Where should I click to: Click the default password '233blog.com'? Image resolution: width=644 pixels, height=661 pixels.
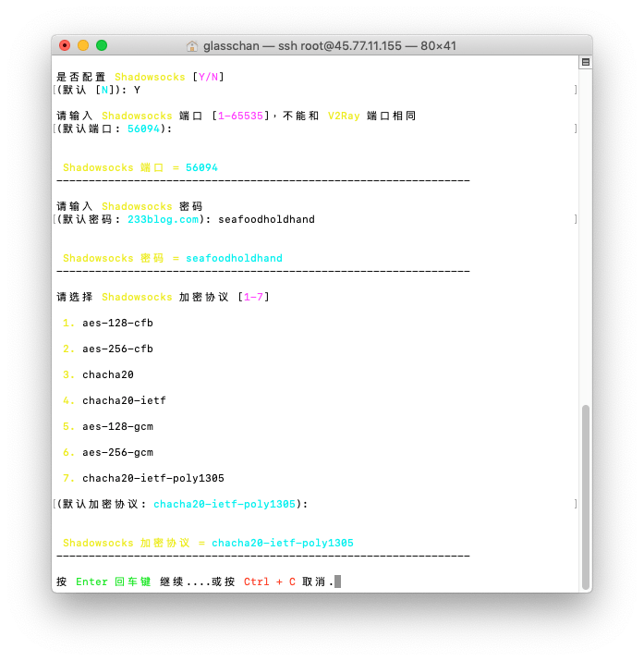tap(163, 220)
